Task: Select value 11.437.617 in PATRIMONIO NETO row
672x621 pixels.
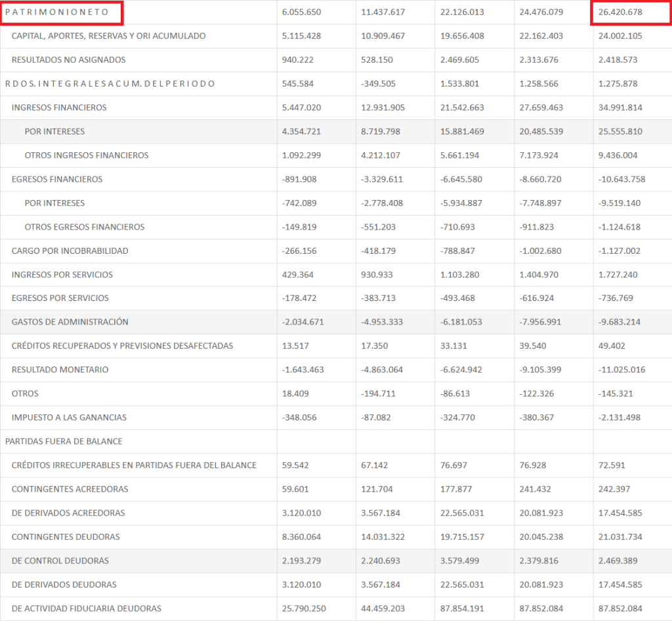Action: [383, 12]
